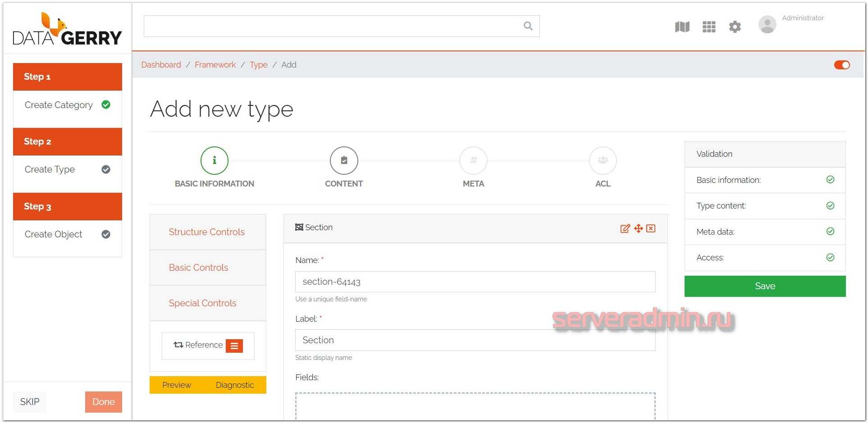Toggle the orange switch in breadcrumb bar
The height and width of the screenshot is (423, 868).
(x=842, y=65)
